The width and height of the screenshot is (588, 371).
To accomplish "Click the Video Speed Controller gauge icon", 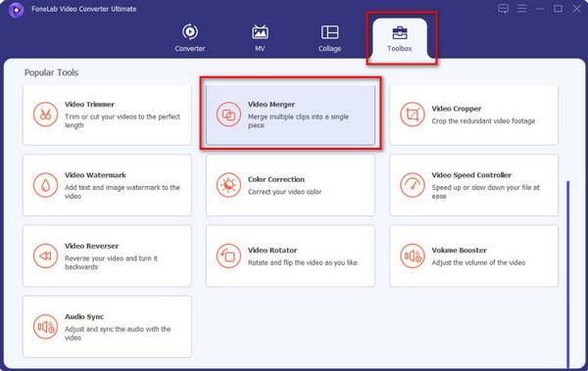I will click(413, 185).
